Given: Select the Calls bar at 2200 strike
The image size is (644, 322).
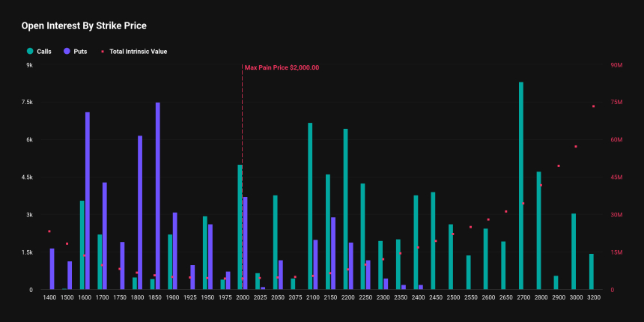Looking at the screenshot, I should click(x=345, y=209).
